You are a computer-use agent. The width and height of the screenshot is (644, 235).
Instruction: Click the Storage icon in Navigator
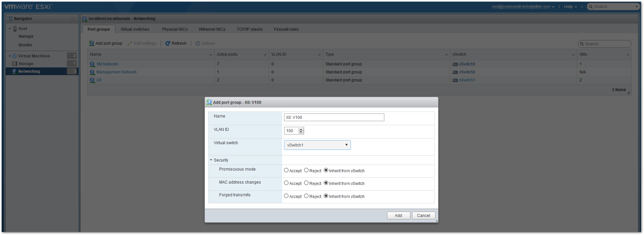pyautogui.click(x=15, y=64)
